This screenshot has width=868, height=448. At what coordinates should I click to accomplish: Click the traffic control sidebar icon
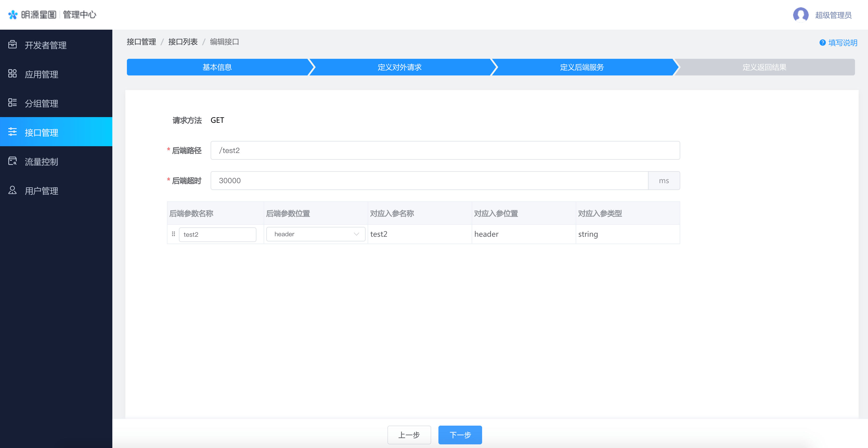12,161
